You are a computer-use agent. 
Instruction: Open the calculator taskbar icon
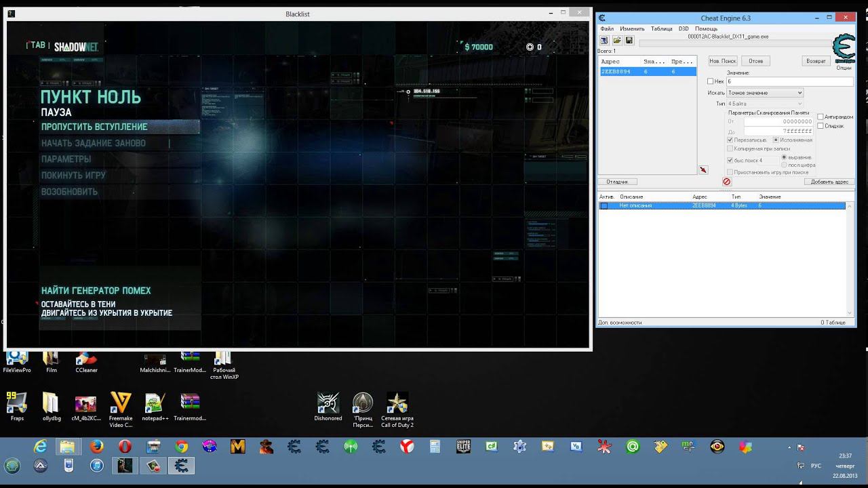pos(435,447)
